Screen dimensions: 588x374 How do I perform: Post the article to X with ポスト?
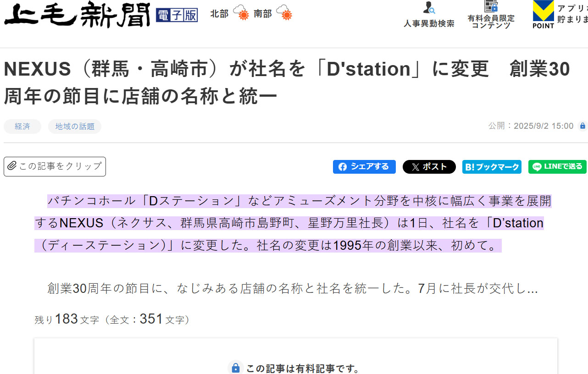point(429,167)
